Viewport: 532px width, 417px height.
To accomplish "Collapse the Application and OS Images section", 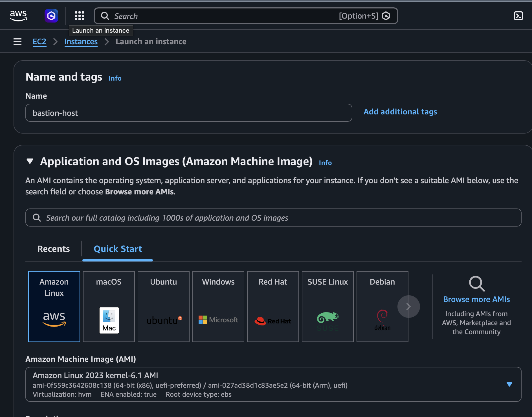I will point(30,161).
